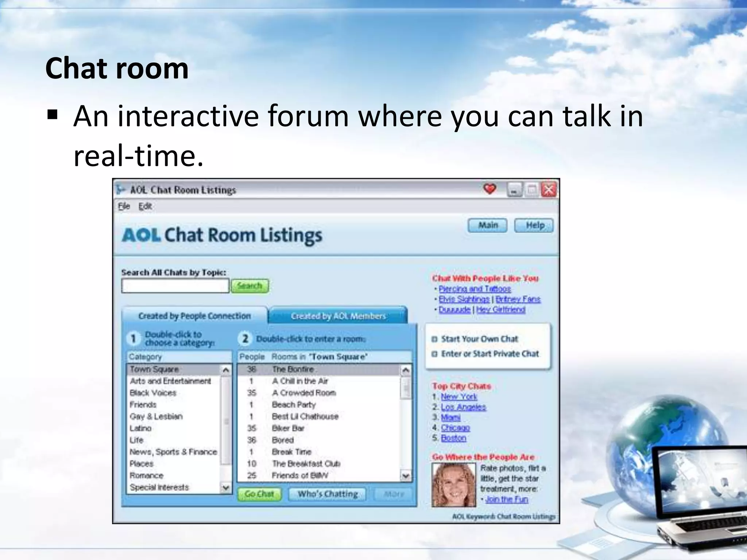Click the Help button
747x560 pixels.
(534, 225)
